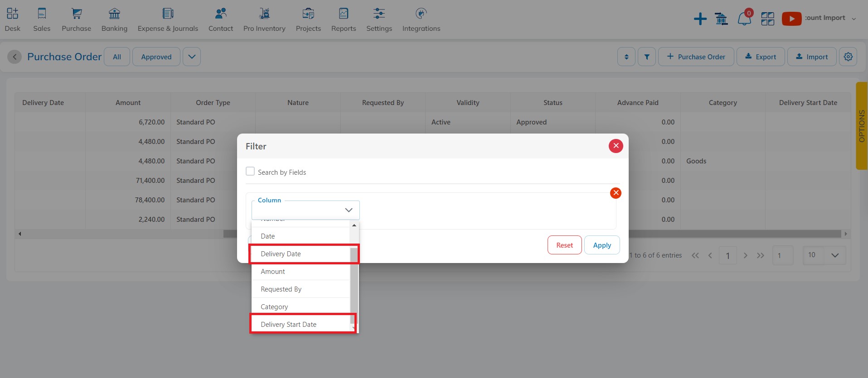Click the Reset button

coord(564,245)
